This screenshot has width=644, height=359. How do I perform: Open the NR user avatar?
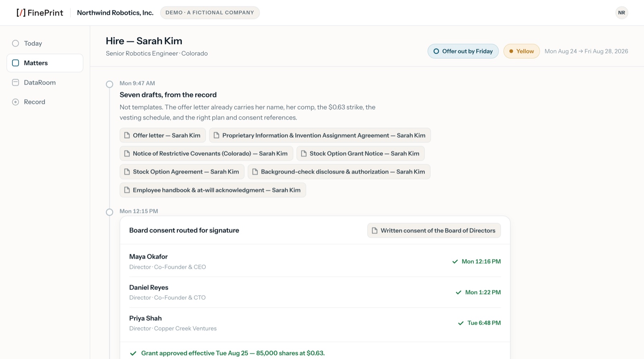coord(621,12)
